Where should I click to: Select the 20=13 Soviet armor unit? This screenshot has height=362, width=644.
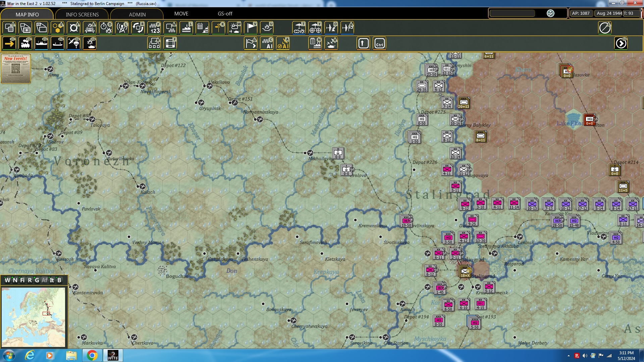coord(464,103)
